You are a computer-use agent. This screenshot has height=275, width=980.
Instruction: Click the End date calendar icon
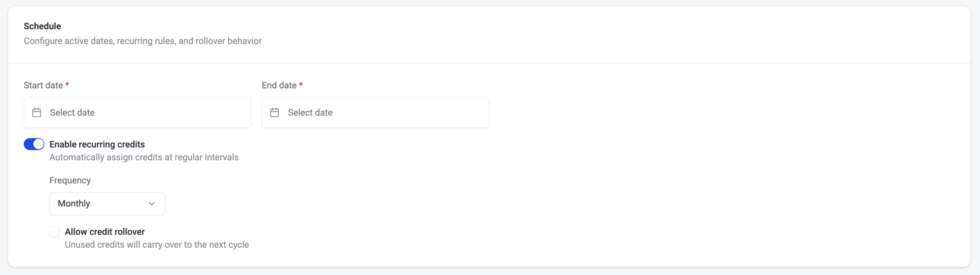click(x=274, y=112)
